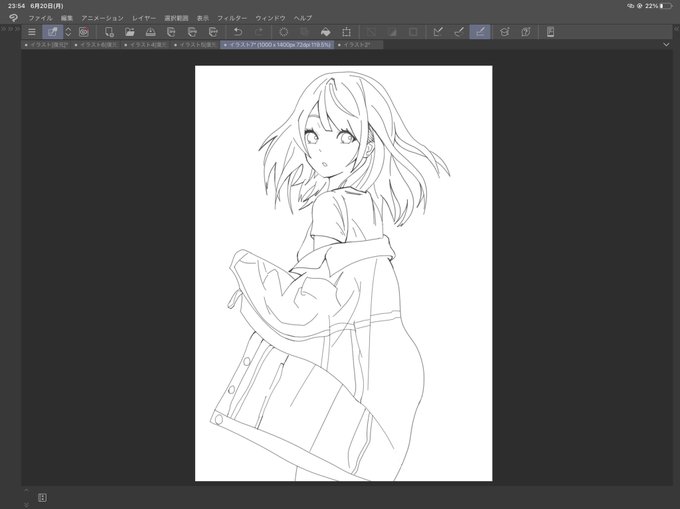
Task: Click the small panel icon at bottom left
Action: 42,497
